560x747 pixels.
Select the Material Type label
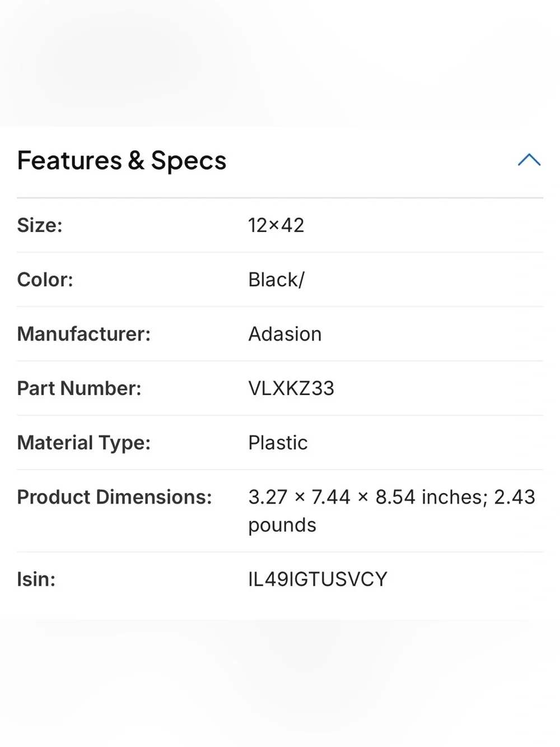click(84, 443)
